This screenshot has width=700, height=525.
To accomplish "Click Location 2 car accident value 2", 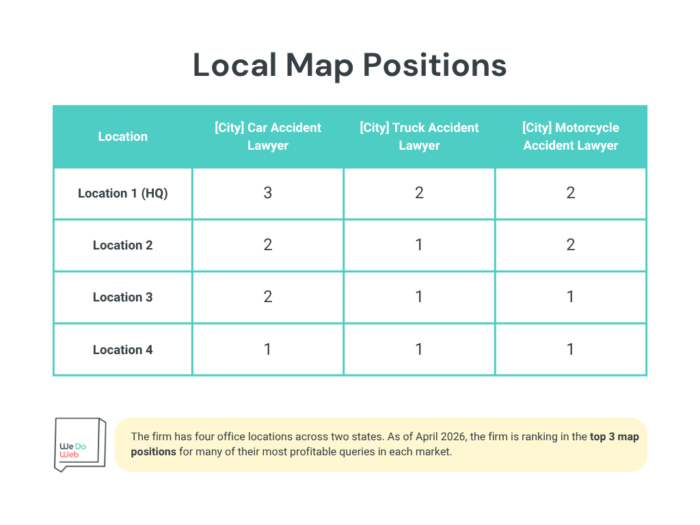I will pos(267,245).
